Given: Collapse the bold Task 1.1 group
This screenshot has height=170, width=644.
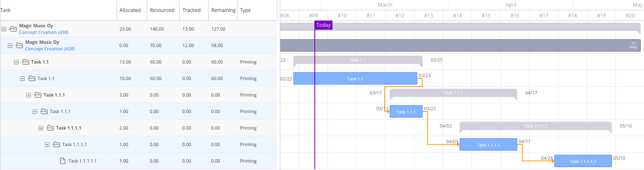Looking at the screenshot, I should pyautogui.click(x=16, y=62).
